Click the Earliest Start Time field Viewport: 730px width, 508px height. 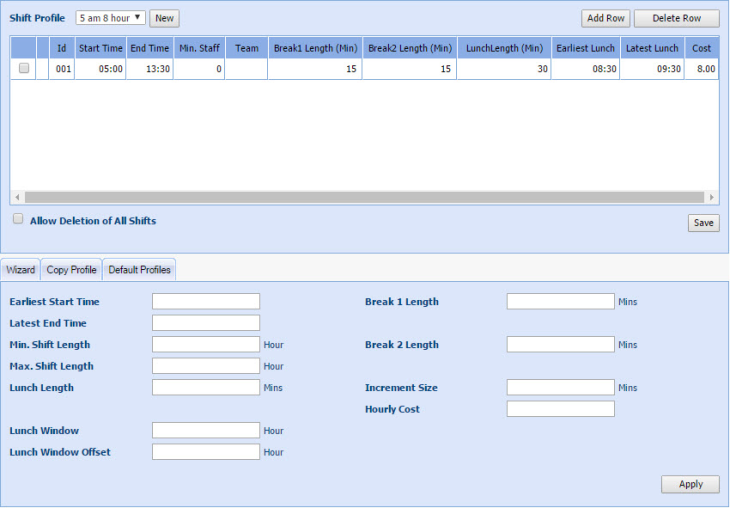click(x=205, y=301)
